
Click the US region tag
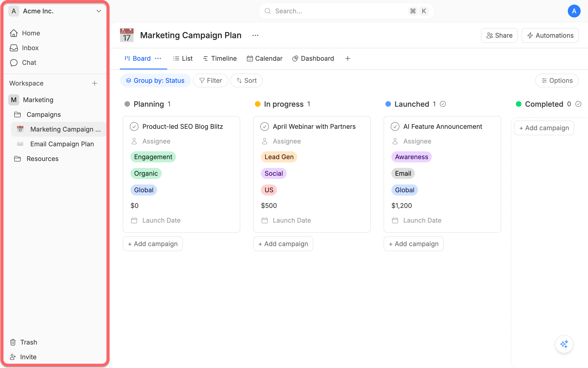(x=269, y=190)
